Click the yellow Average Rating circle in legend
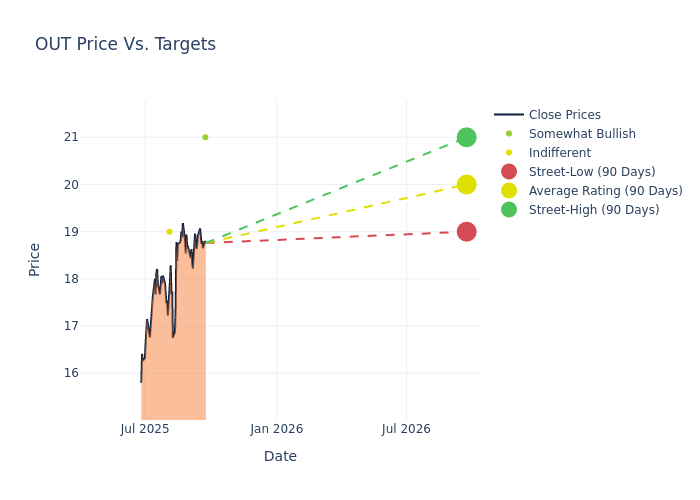This screenshot has width=700, height=500. [x=509, y=191]
